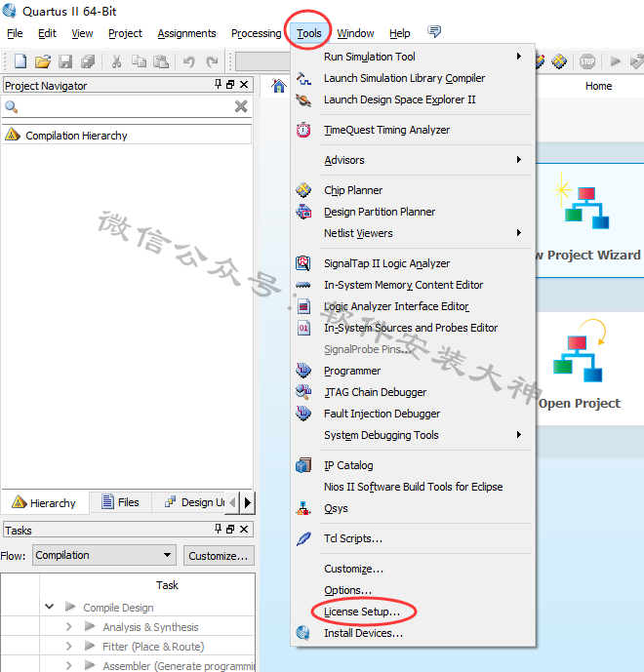Image resolution: width=644 pixels, height=672 pixels.
Task: Click the Chip Planner toolbar icon
Action: click(x=559, y=61)
